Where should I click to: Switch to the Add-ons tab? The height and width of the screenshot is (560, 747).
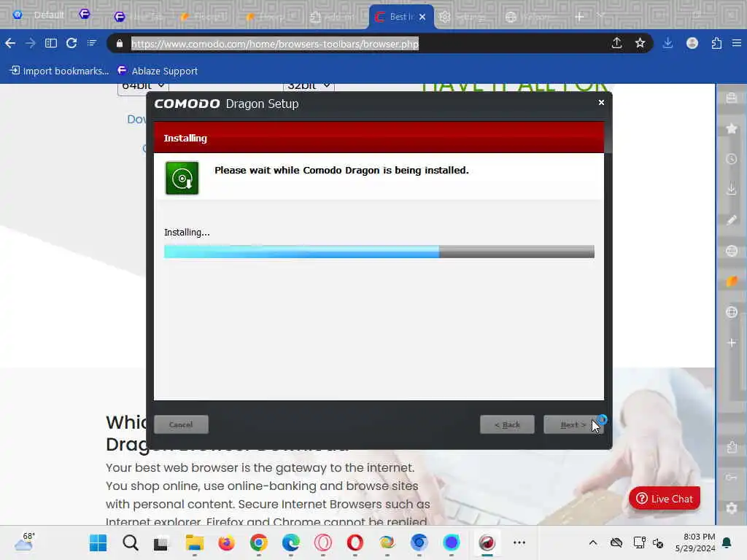point(333,17)
